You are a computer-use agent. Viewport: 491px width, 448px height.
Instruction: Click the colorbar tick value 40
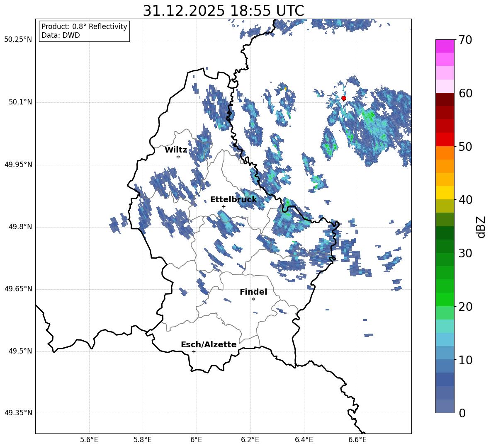pos(465,200)
